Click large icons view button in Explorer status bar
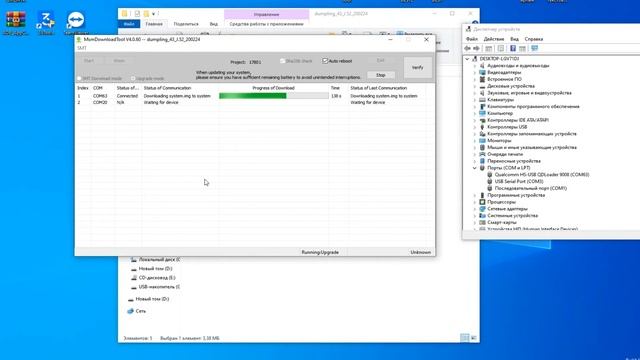This screenshot has width=640, height=360. click(474, 338)
